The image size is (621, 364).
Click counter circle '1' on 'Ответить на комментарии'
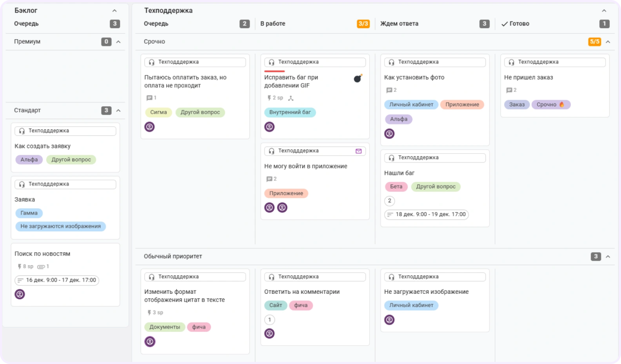click(x=270, y=320)
